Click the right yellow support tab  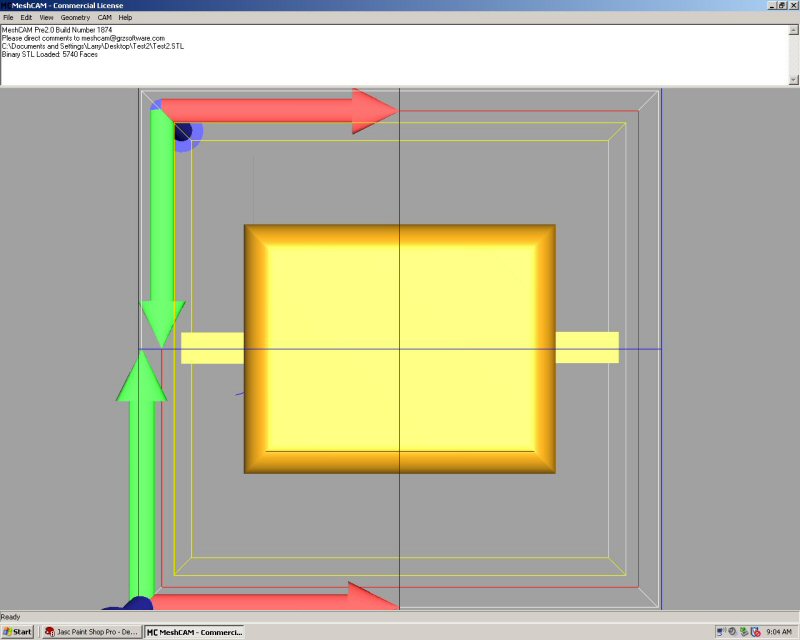tap(587, 348)
